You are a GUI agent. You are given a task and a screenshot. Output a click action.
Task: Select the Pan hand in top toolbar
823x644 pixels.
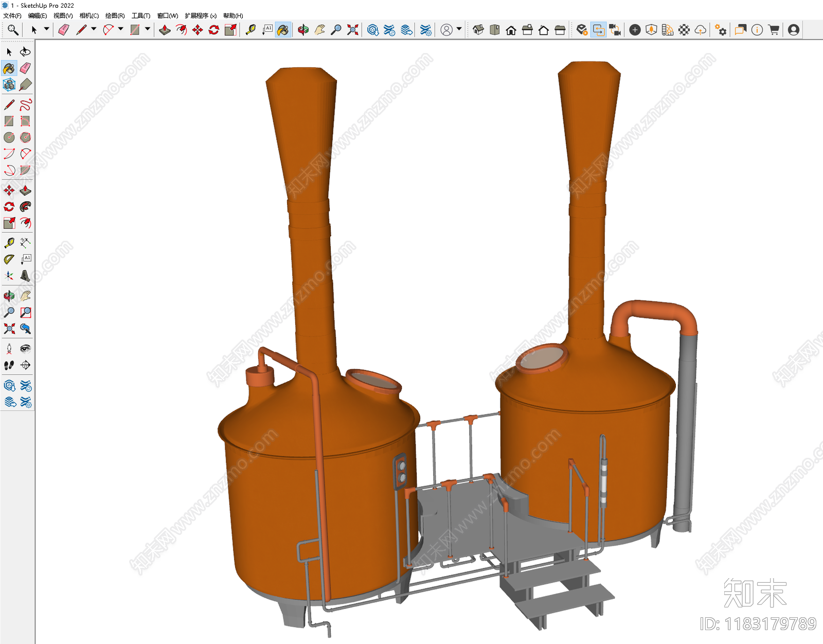coord(320,30)
